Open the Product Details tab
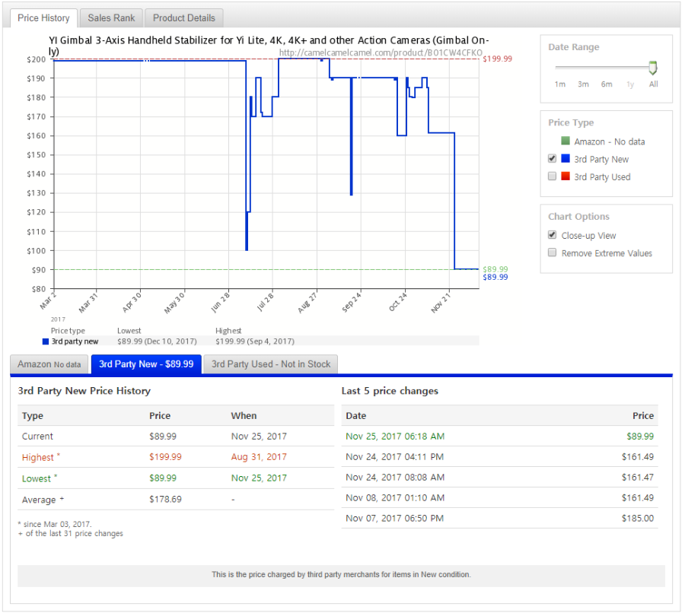The width and height of the screenshot is (685, 616). coord(183,18)
